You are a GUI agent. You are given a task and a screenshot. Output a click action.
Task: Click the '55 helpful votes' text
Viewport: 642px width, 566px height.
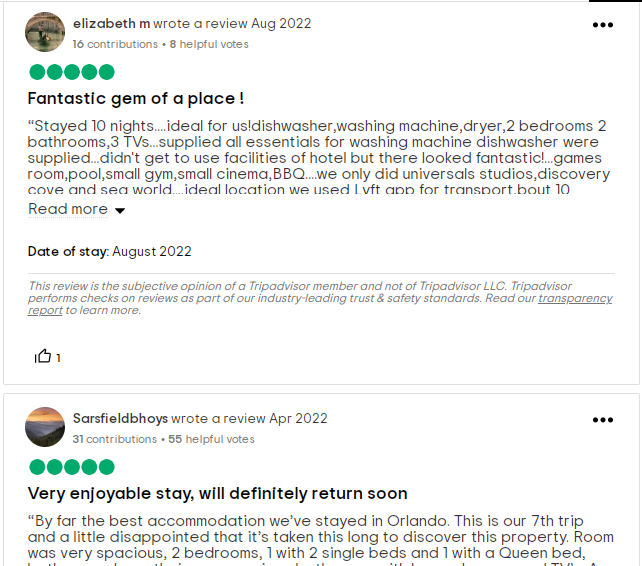[x=211, y=439]
